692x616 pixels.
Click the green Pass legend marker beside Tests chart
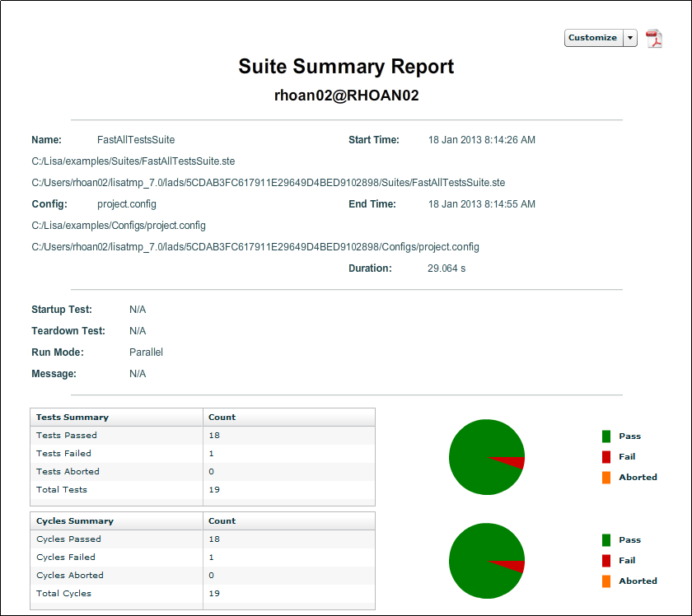pos(606,436)
